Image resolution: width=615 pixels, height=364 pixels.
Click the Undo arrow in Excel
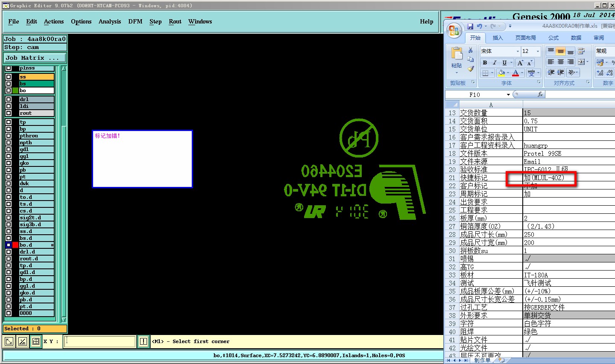coord(480,26)
